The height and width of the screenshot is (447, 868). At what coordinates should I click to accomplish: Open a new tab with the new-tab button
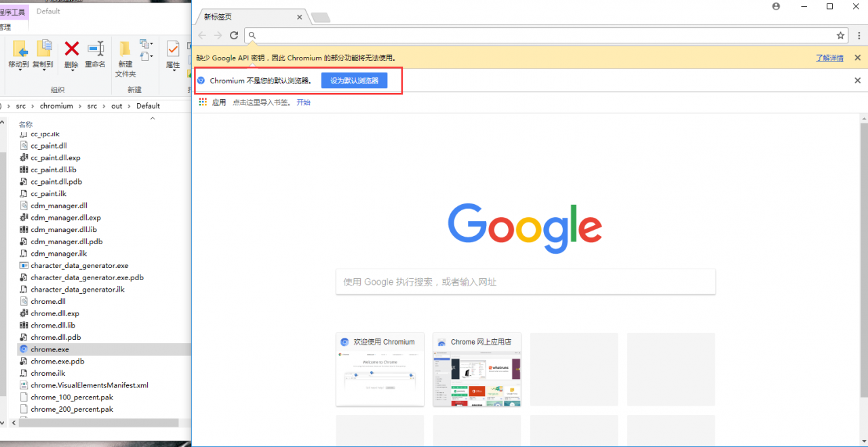320,18
